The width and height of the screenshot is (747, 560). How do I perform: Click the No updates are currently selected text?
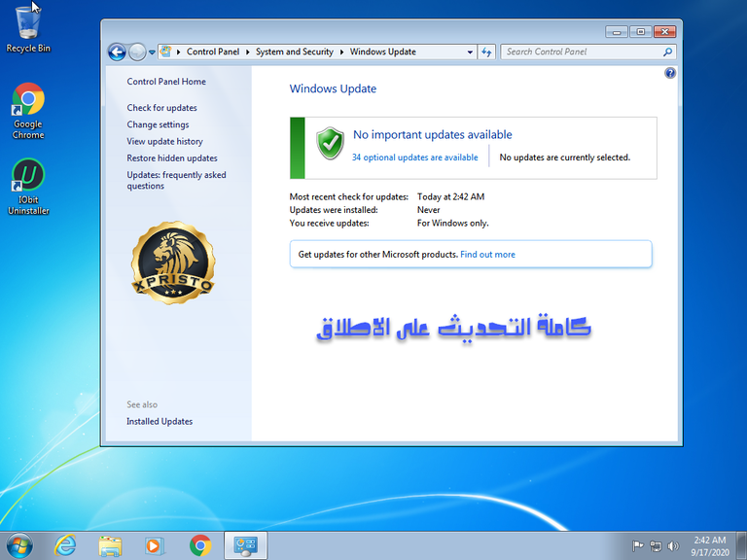(564, 157)
